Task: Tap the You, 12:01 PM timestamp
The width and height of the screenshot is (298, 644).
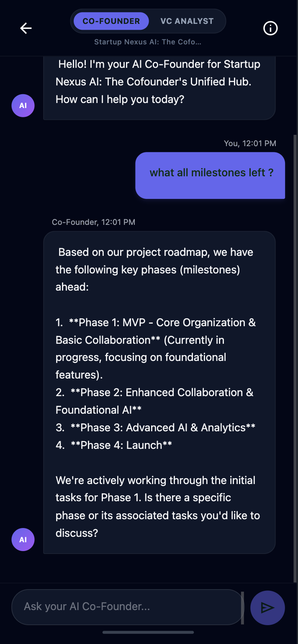Action: coord(250,143)
